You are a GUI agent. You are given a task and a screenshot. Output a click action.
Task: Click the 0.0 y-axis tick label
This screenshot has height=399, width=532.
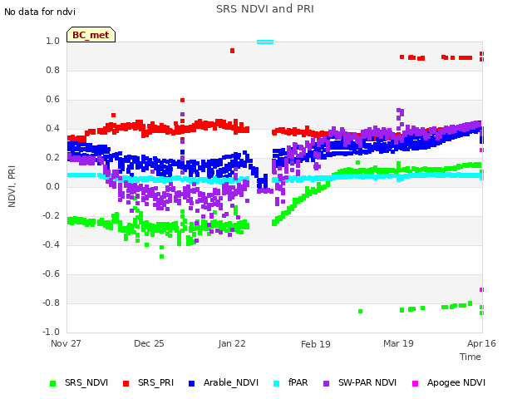(52, 186)
